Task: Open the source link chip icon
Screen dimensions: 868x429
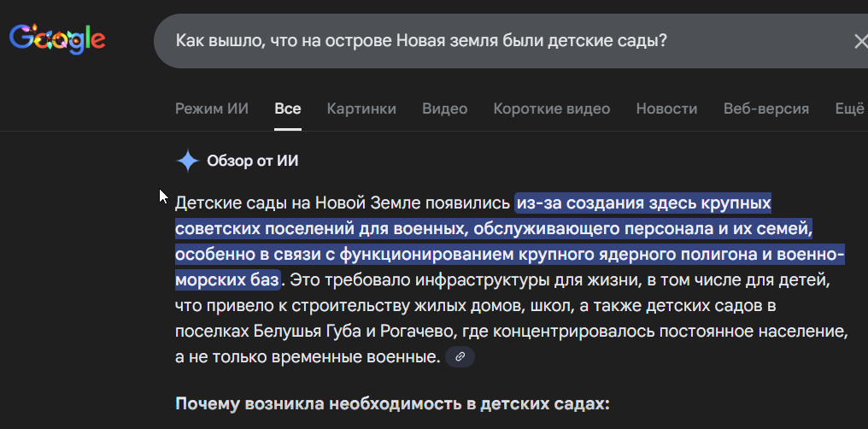Action: point(460,357)
